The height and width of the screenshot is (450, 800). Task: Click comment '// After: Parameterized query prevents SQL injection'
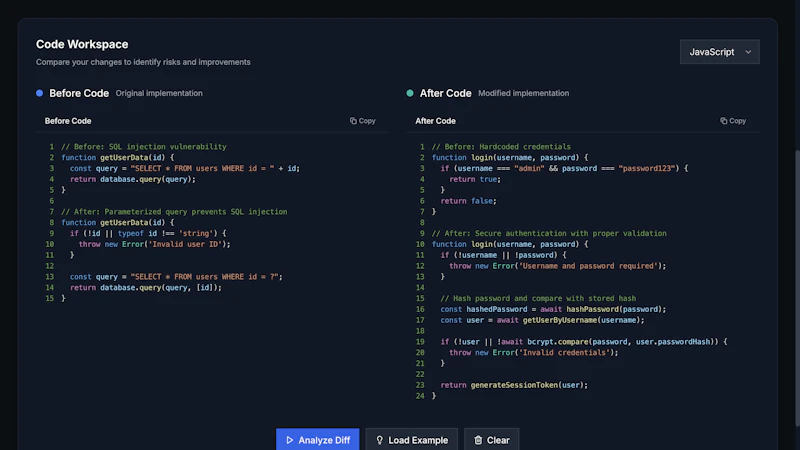coord(174,212)
